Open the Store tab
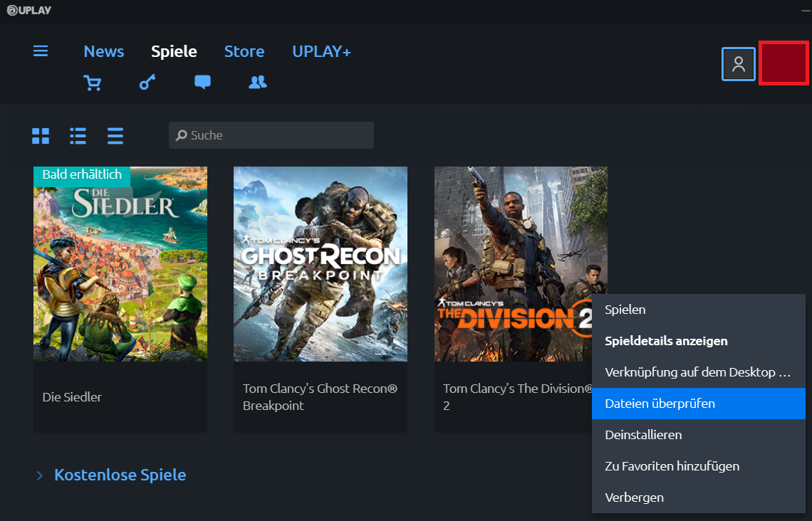 tap(244, 51)
